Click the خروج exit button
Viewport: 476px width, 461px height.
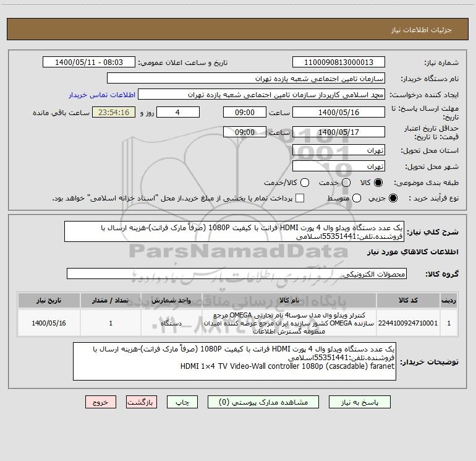[101, 402]
